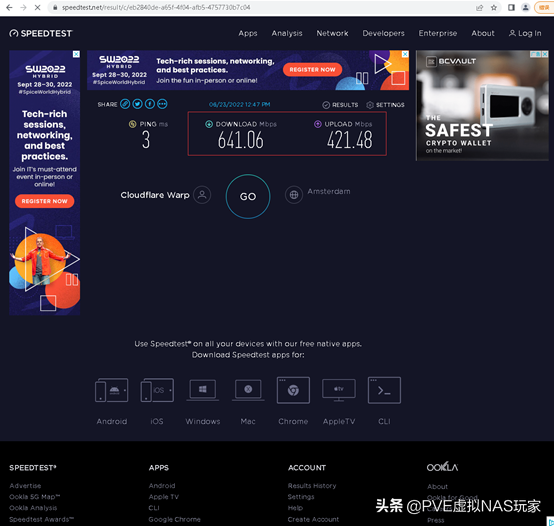Click the result date 06/23/2022 link
This screenshot has height=526, width=554.
coord(239,105)
